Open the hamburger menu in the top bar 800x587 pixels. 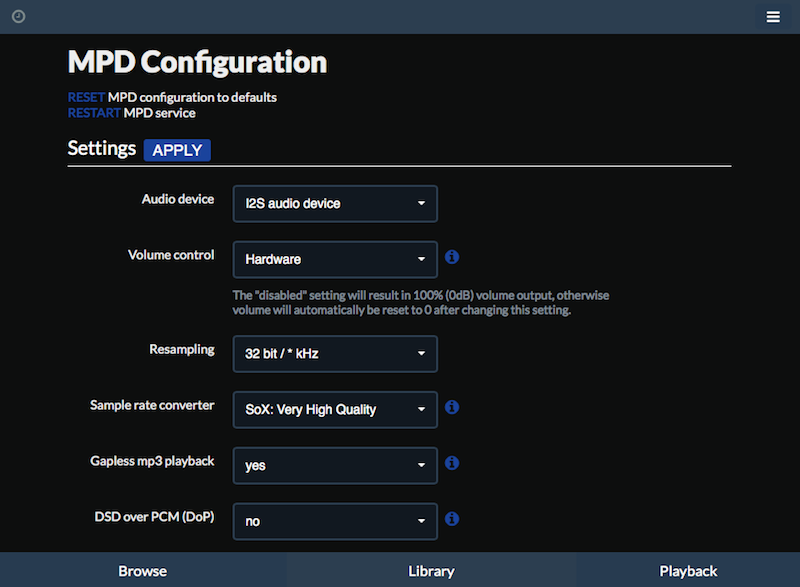773,17
